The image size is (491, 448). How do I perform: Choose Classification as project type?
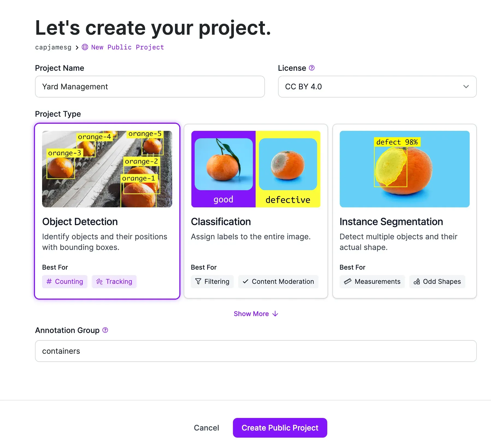[256, 221]
